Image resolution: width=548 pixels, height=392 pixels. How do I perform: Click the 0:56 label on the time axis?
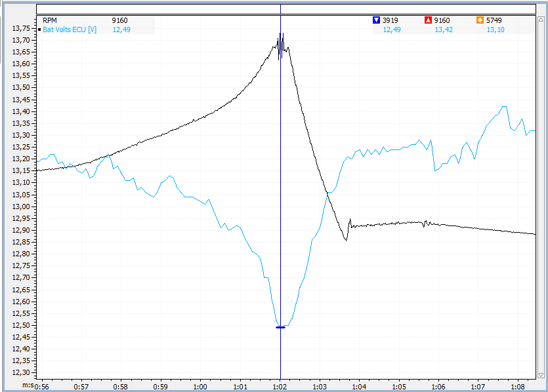pos(41,387)
